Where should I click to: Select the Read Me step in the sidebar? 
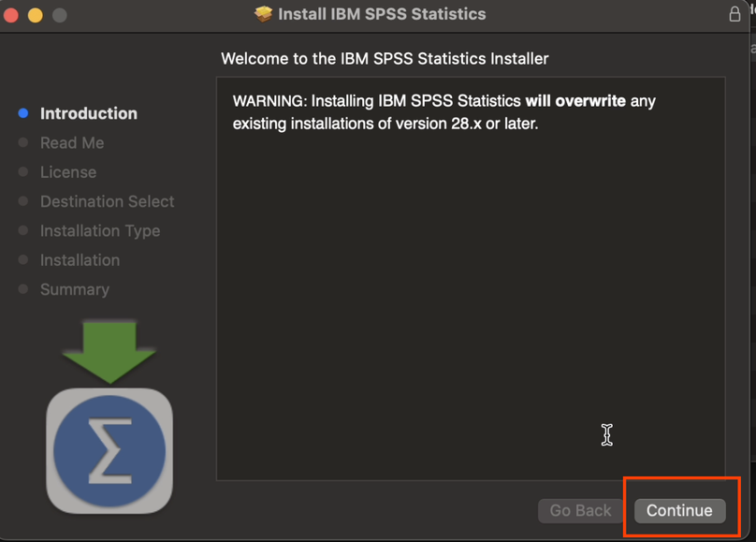tap(72, 142)
